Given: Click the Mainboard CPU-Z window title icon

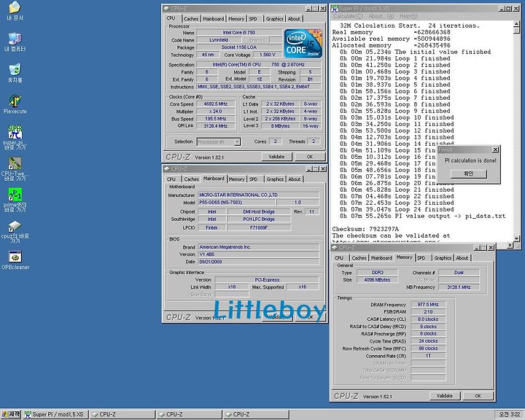Looking at the screenshot, I should [x=166, y=169].
